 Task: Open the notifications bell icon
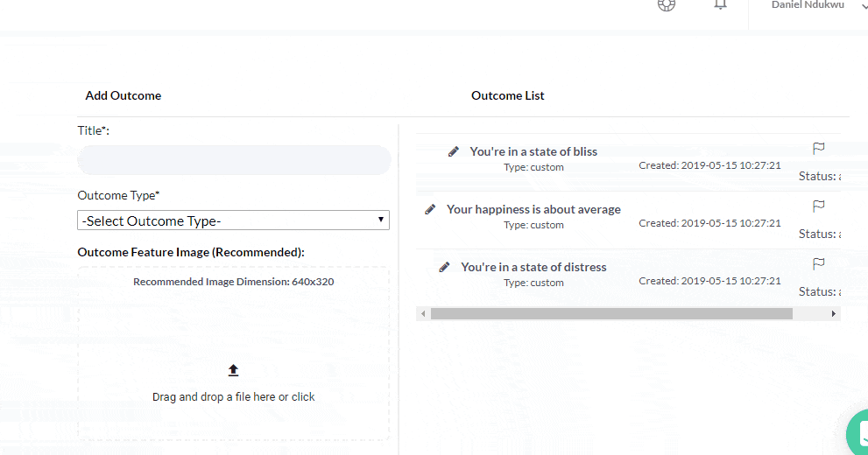(x=720, y=5)
